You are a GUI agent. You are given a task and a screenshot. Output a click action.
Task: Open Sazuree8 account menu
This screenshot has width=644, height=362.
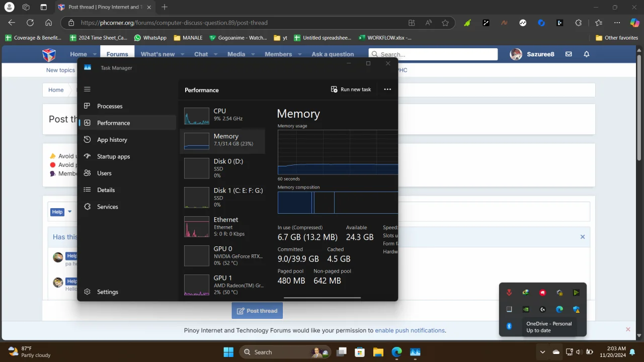pyautogui.click(x=532, y=54)
